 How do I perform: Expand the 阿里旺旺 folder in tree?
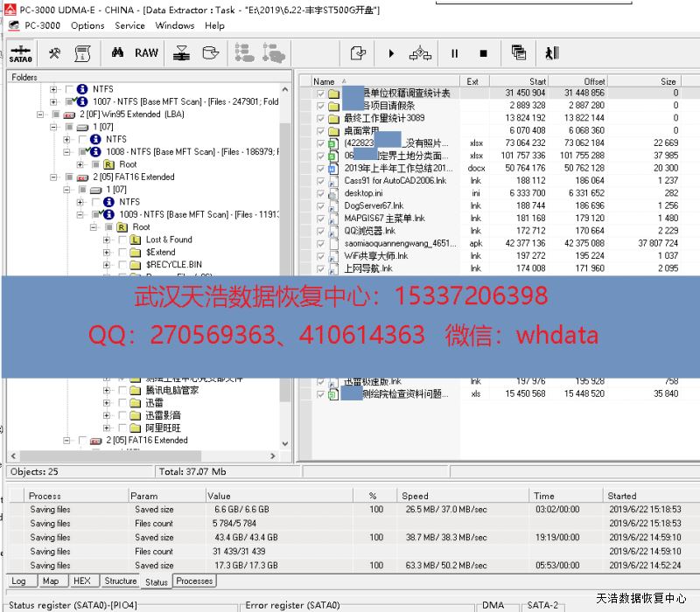[107, 428]
